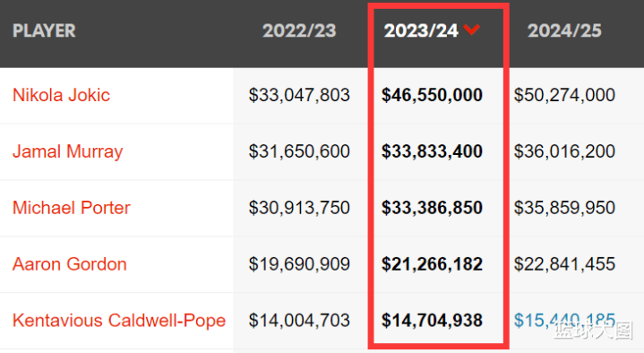Sort table by 2022/23 column header
Image resolution: width=644 pixels, height=353 pixels.
click(x=299, y=30)
